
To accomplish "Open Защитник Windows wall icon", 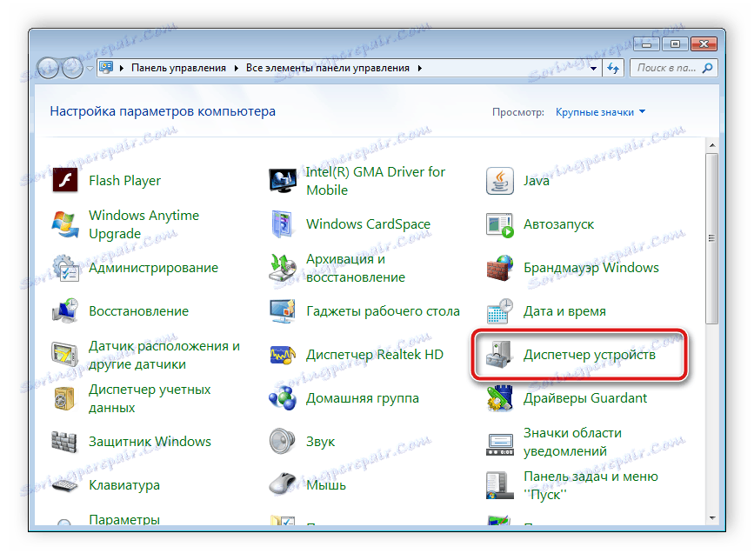I will click(64, 442).
